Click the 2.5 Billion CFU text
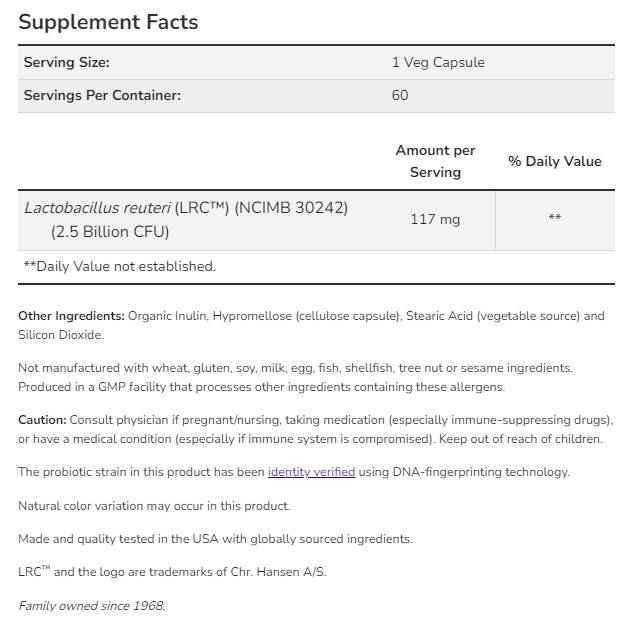633x622 pixels. point(110,232)
